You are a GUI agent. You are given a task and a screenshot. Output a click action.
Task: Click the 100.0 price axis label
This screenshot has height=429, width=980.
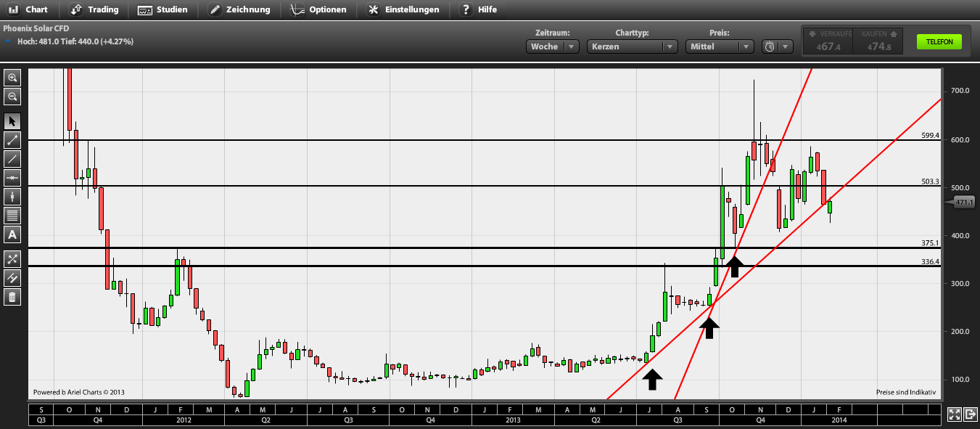point(959,379)
